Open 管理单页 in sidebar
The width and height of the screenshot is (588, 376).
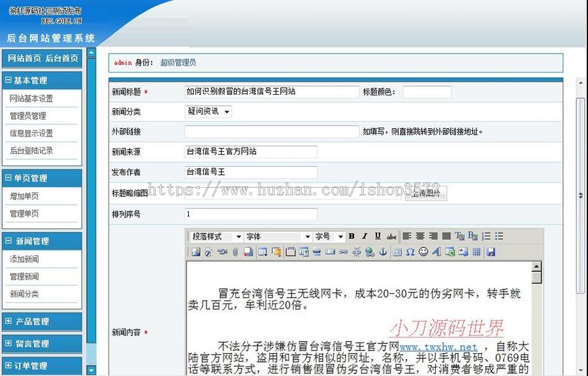point(24,214)
